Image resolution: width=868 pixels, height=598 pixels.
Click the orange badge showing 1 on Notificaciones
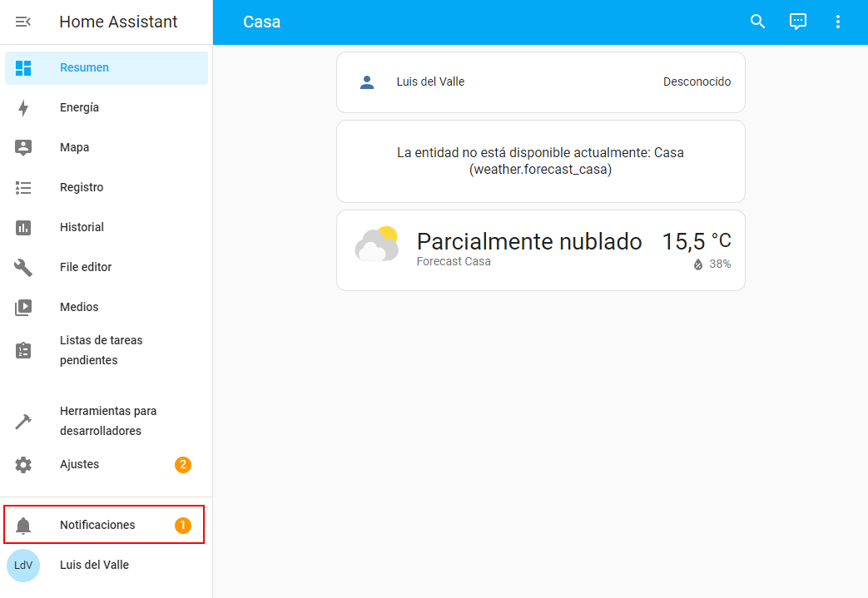click(x=183, y=525)
